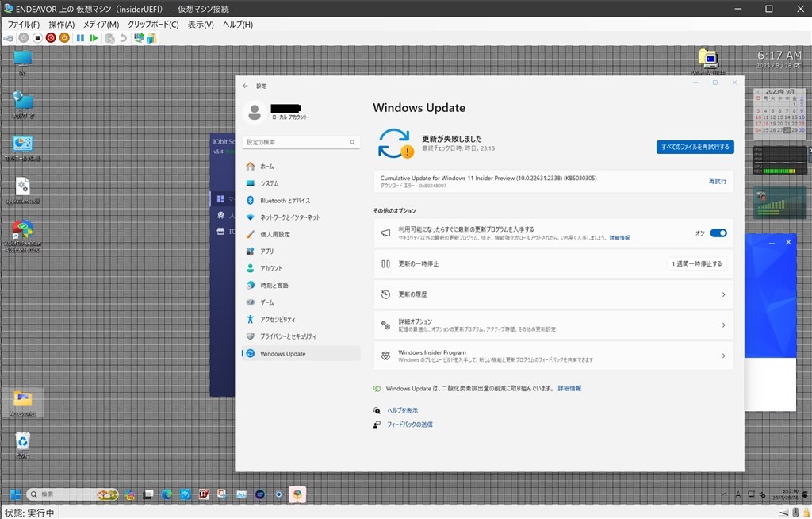Open Microsoft Edge from VM taskbar
812x519 pixels.
tap(167, 494)
